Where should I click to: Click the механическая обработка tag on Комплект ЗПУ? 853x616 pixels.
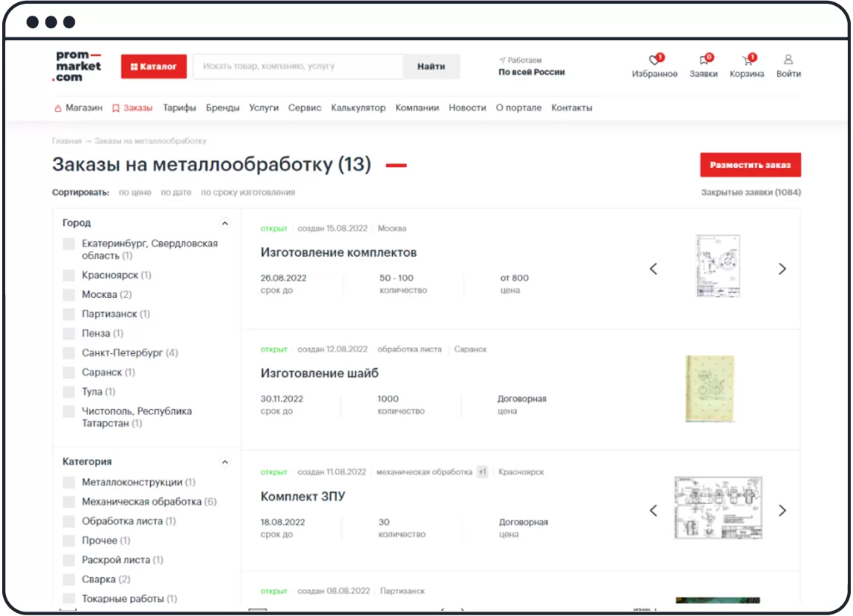pos(424,472)
